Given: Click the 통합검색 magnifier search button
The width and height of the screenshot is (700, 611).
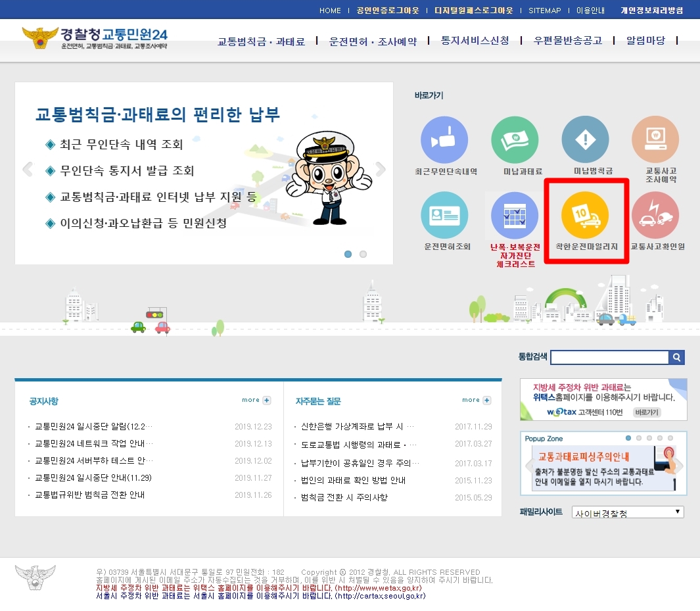Looking at the screenshot, I should click(677, 357).
